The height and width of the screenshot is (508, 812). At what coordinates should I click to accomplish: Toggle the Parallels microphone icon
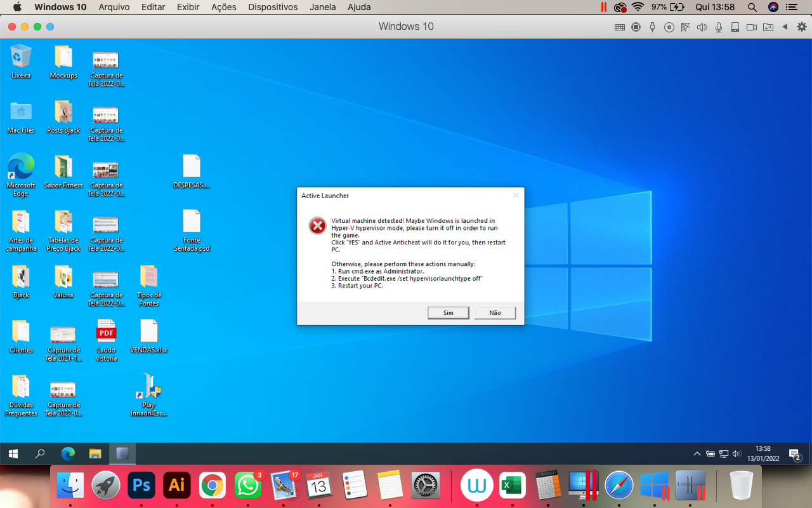pos(719,27)
